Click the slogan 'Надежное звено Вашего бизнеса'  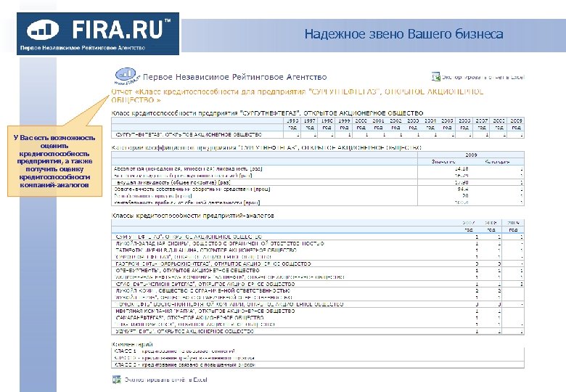pos(403,34)
